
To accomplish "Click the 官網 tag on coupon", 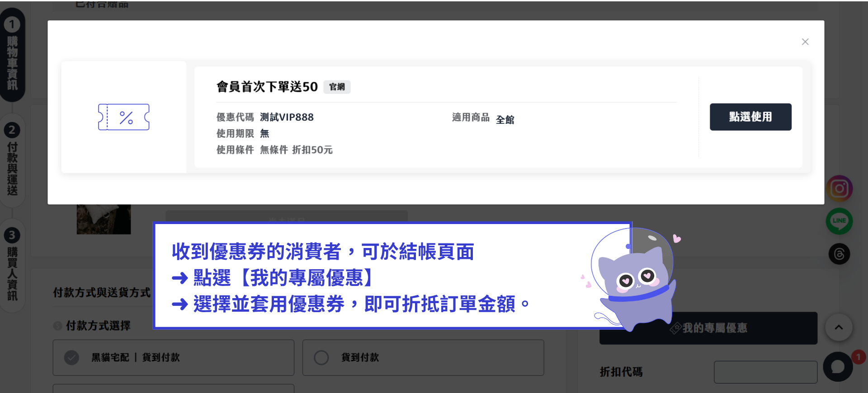I will click(337, 87).
